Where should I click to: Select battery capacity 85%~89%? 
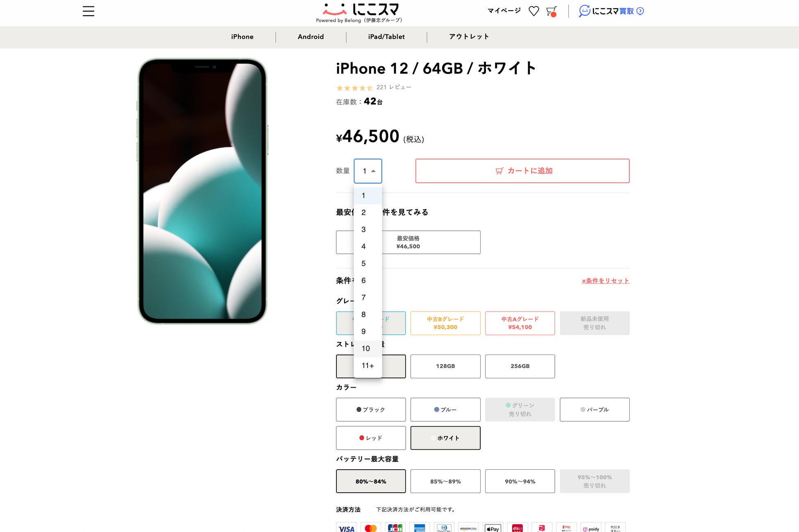pos(445,481)
